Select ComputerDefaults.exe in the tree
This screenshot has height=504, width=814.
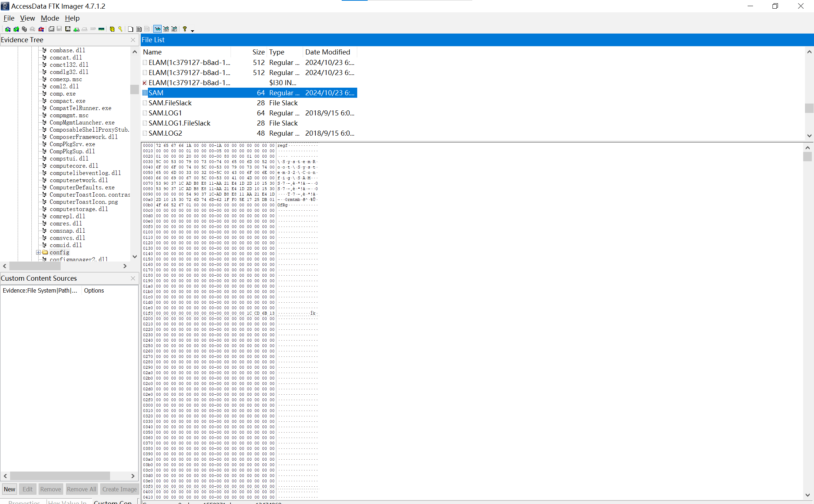point(82,187)
